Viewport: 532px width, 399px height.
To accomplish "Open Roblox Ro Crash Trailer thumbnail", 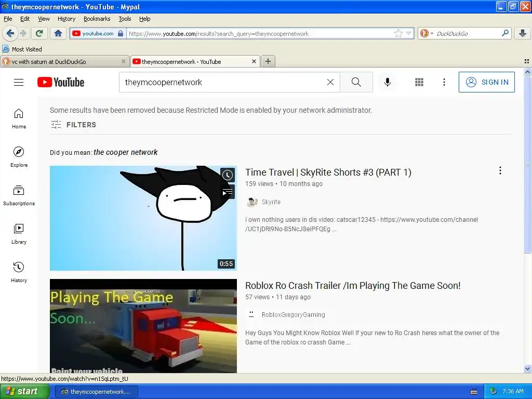I will coord(143,326).
